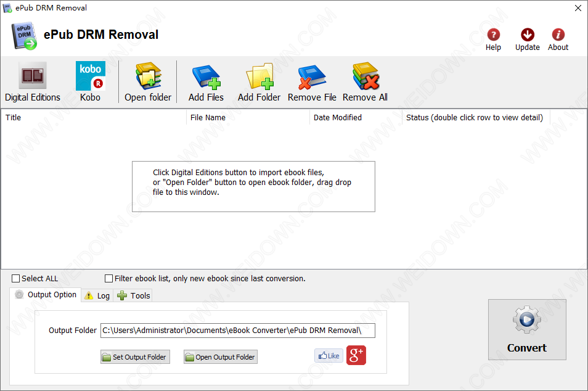Import books from Digital Editions
The image size is (588, 391).
point(33,82)
